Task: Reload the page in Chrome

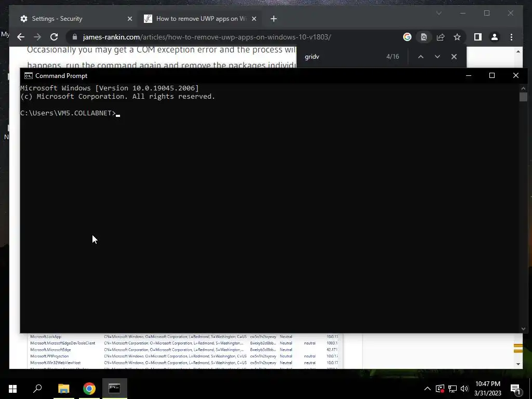Action: [x=54, y=37]
